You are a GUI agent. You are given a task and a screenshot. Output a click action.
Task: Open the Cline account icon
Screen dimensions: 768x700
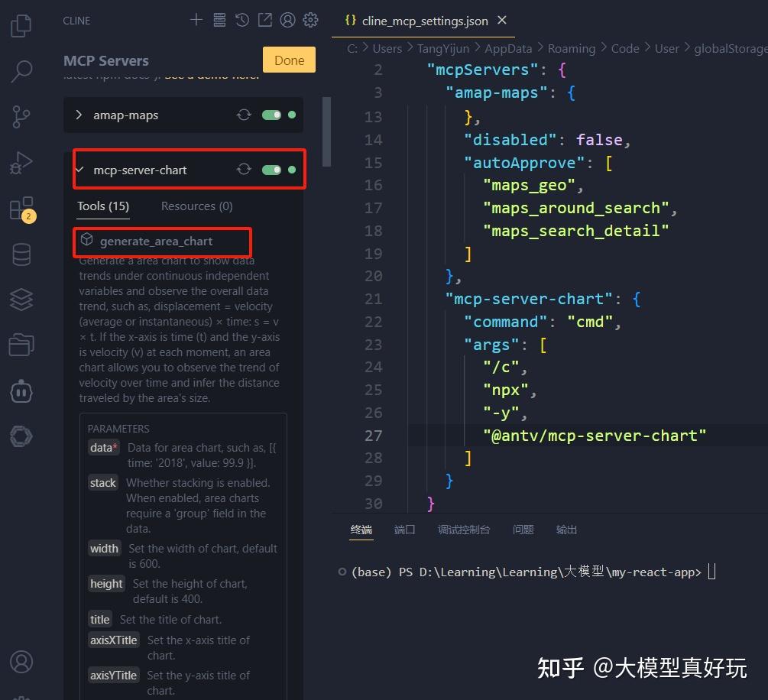(288, 20)
